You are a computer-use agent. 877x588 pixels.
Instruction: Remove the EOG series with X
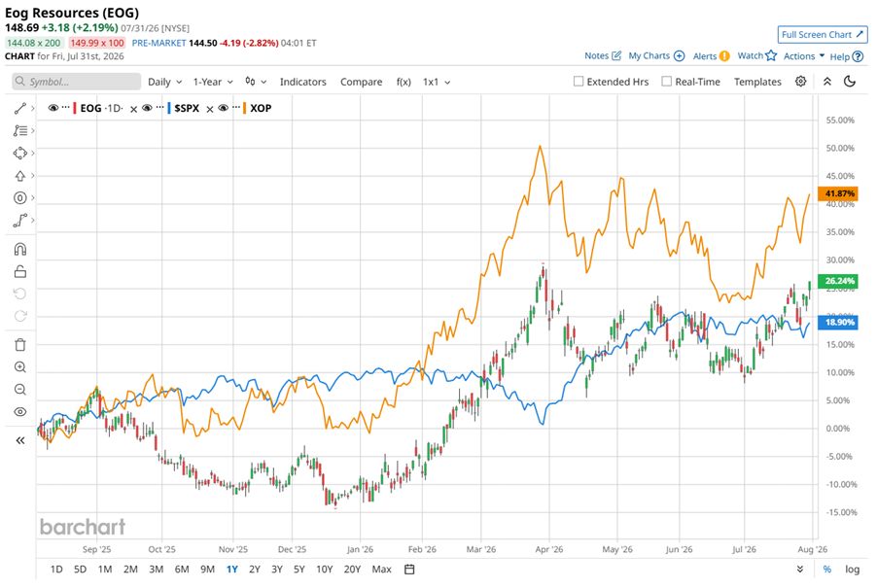point(133,109)
